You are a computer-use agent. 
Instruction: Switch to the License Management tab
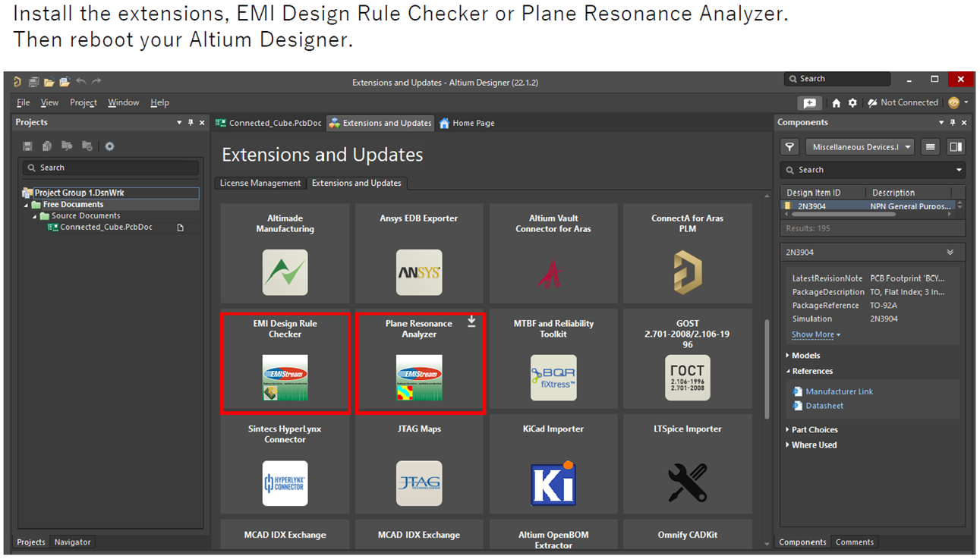260,184
